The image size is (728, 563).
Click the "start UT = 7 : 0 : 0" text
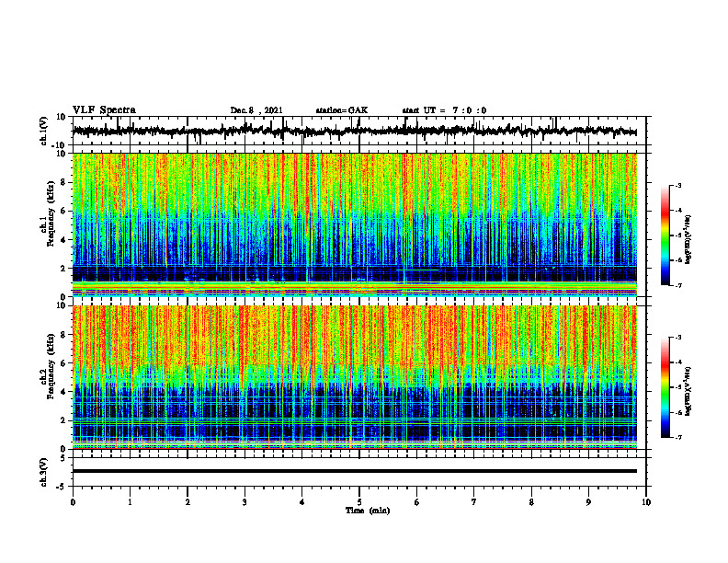[444, 110]
